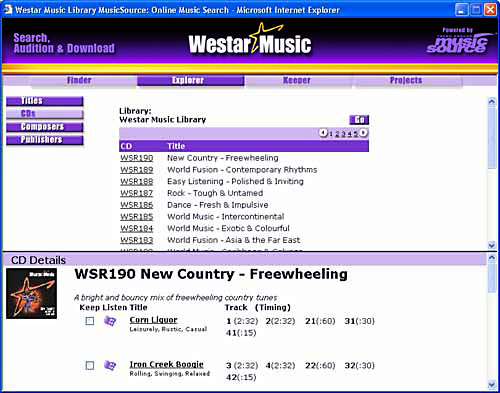
Task: Select track 4 (2:32)
Action: [280, 366]
